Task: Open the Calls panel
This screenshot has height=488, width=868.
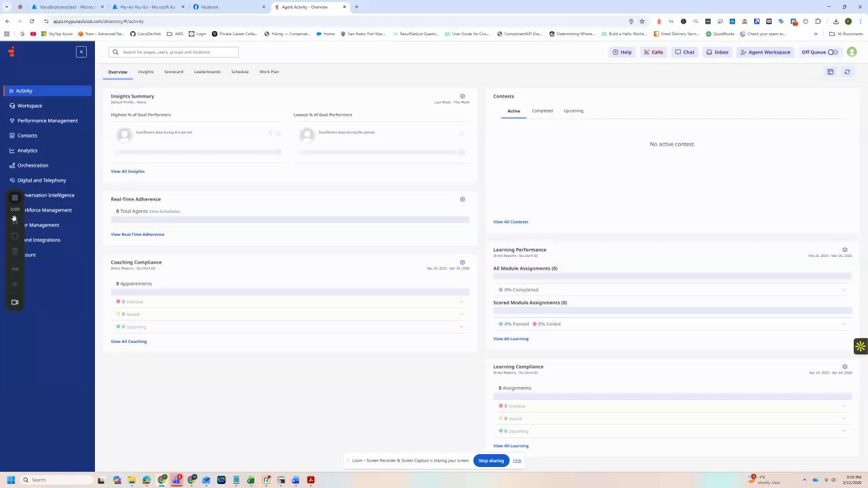Action: point(653,52)
